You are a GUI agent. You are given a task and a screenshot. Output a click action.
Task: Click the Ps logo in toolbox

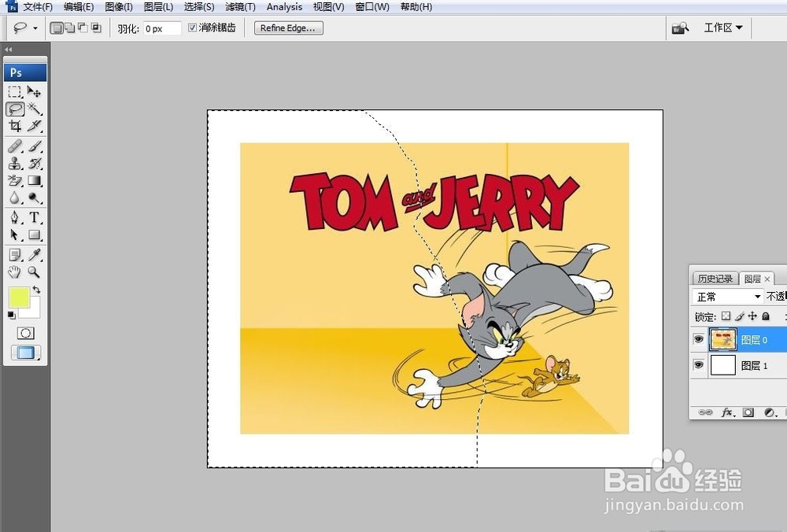point(25,72)
